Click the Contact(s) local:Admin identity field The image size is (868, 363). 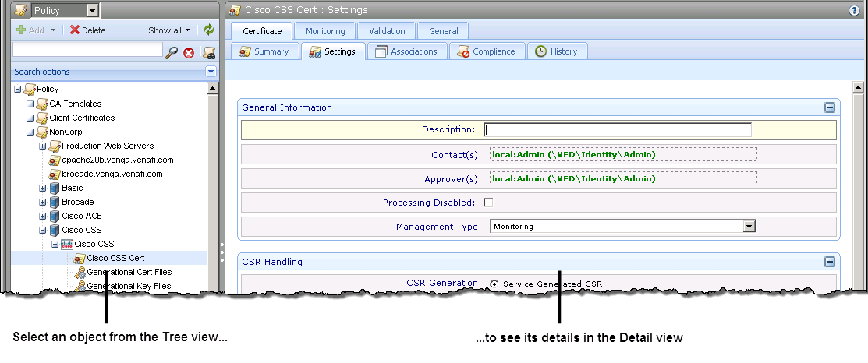[x=623, y=155]
